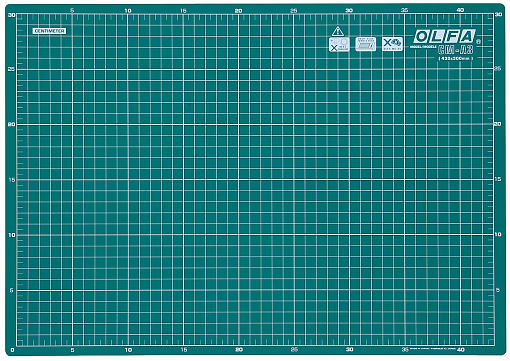Click the 30 mark on the left ruler
The height and width of the screenshot is (361, 510).
coord(11,15)
